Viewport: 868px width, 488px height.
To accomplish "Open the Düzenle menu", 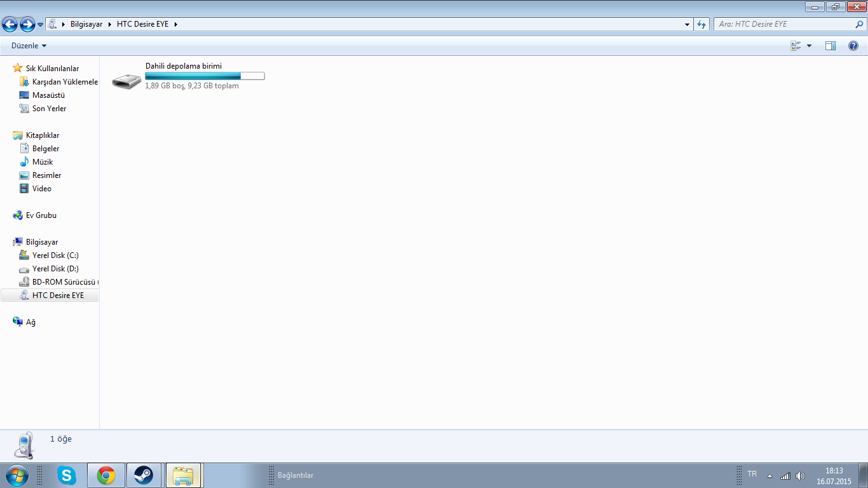I will point(29,46).
